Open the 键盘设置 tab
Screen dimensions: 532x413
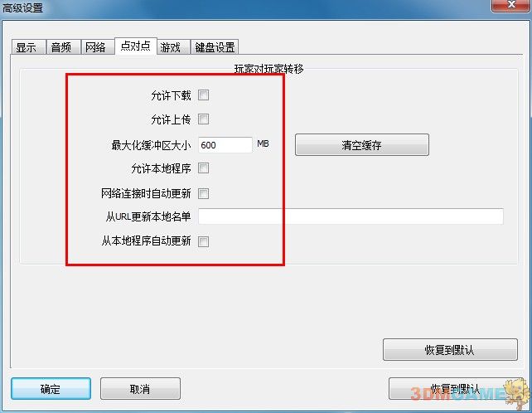click(215, 47)
